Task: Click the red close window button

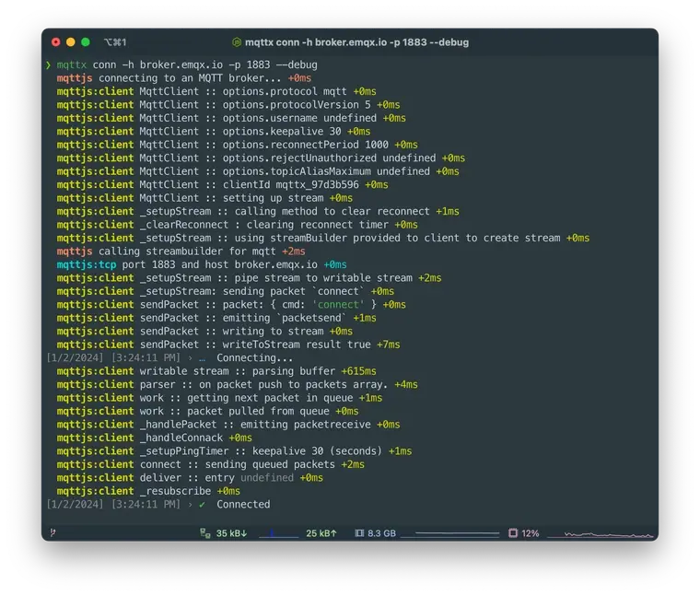Action: point(56,42)
